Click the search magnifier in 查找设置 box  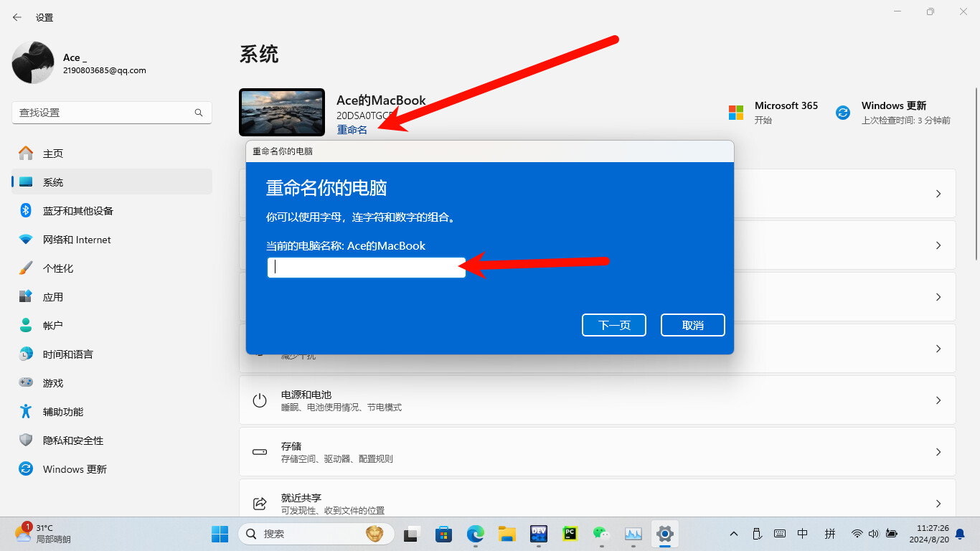[199, 113]
